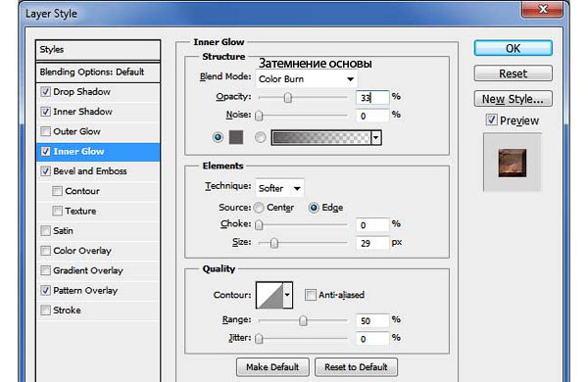The height and width of the screenshot is (382, 588).
Task: Close the Layer Style dialog
Action: pos(542,9)
